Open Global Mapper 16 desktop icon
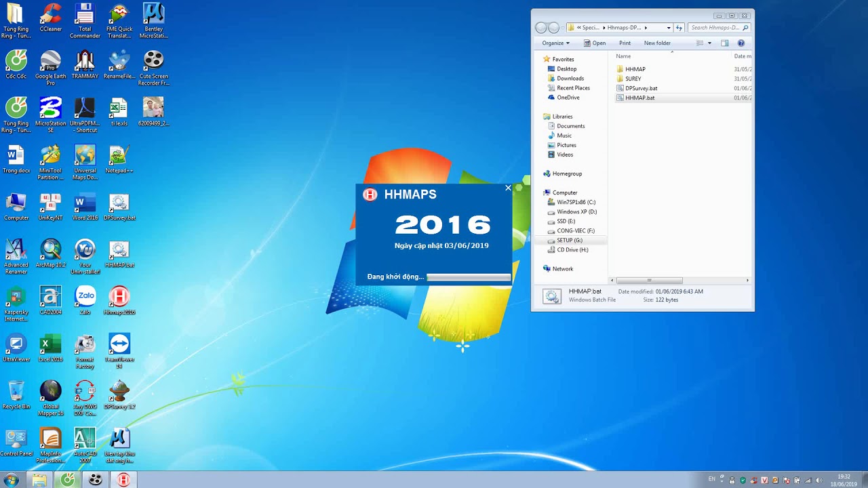The width and height of the screenshot is (868, 488). pos(51,398)
